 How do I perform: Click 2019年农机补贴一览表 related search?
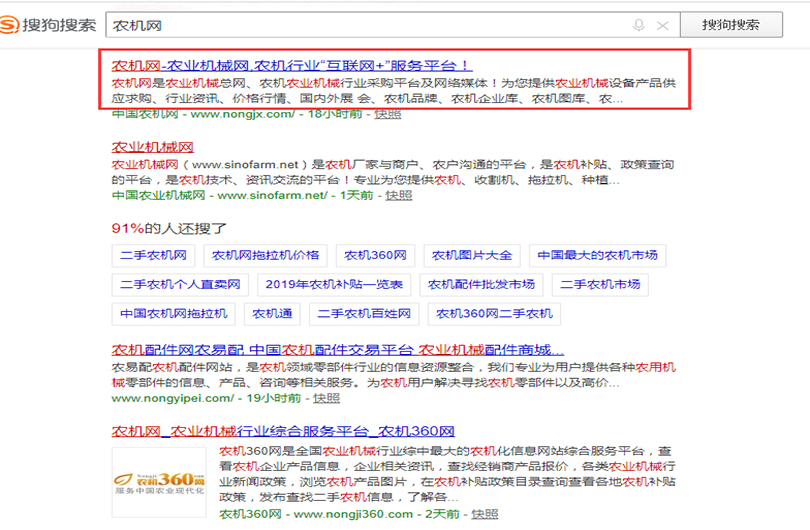point(334,285)
